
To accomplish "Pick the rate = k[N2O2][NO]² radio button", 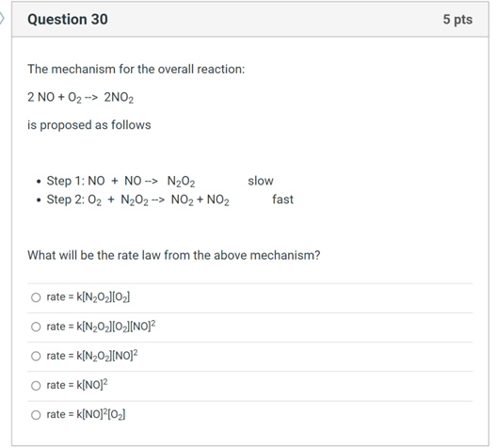I will point(36,356).
